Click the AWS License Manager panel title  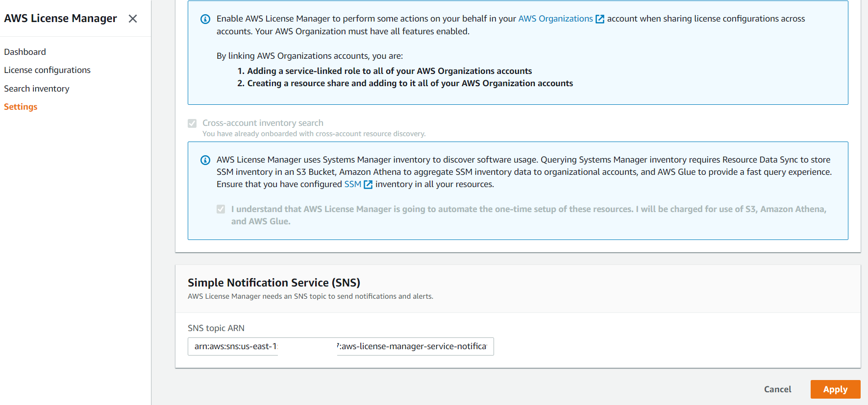pos(61,19)
